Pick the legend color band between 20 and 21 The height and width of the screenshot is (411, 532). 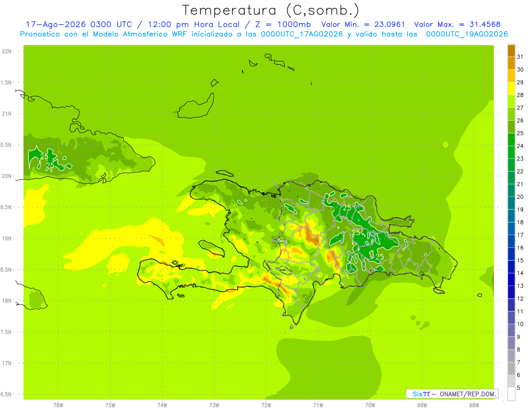(x=511, y=191)
